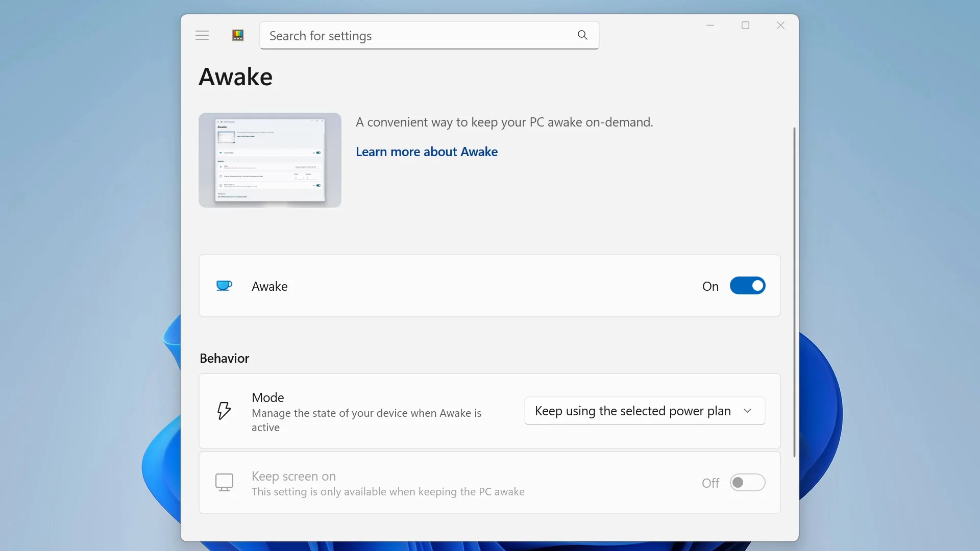Click the PowerToys logo icon
980x551 pixels.
238,35
